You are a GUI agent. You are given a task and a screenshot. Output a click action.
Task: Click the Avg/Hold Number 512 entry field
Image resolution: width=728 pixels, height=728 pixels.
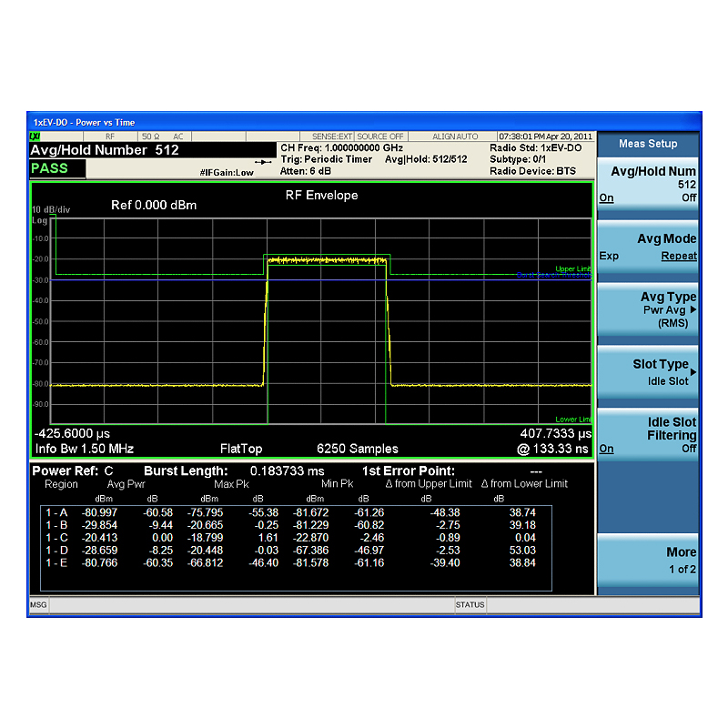tap(153, 150)
